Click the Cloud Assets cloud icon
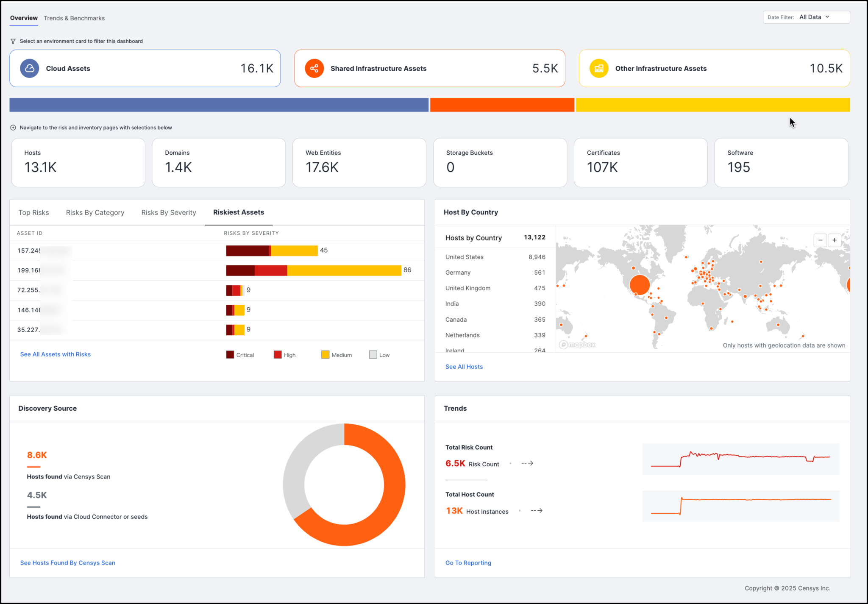This screenshot has width=868, height=604. tap(30, 68)
